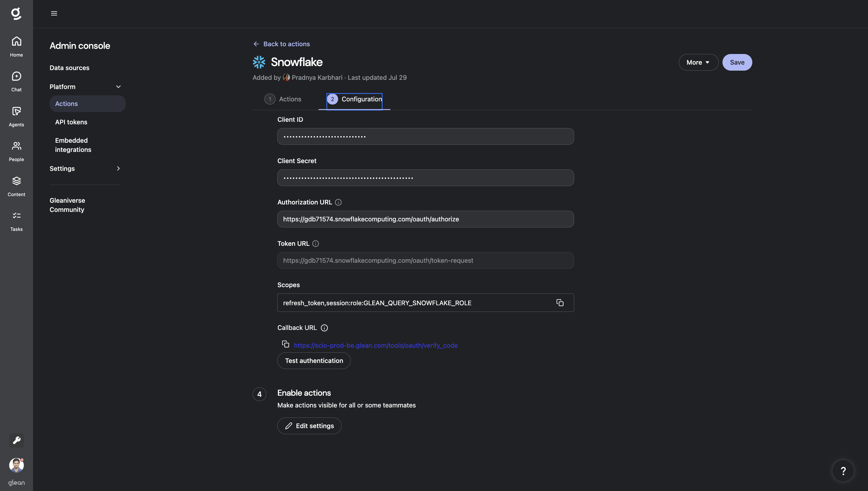Click the Authorization URL input field

pyautogui.click(x=425, y=219)
